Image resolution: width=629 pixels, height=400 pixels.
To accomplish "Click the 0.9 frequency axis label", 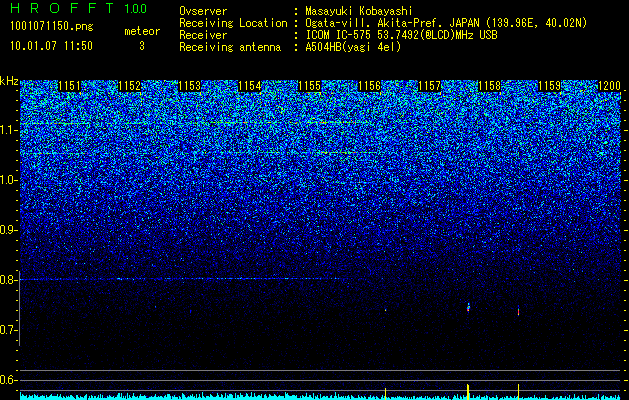I will click(8, 230).
